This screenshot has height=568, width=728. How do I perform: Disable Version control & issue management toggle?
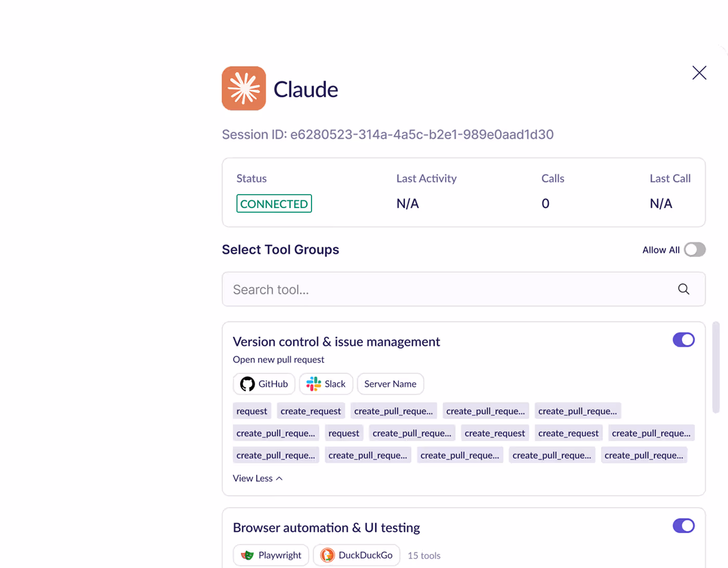tap(684, 340)
